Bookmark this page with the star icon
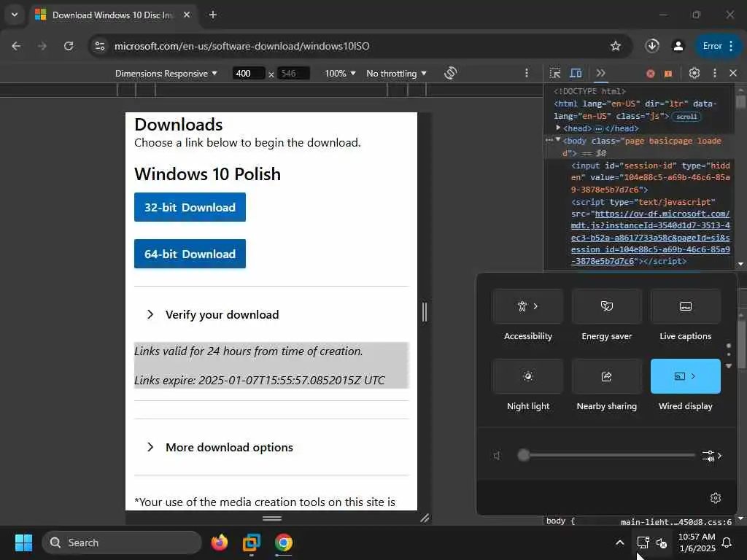The image size is (747, 560). (x=616, y=46)
